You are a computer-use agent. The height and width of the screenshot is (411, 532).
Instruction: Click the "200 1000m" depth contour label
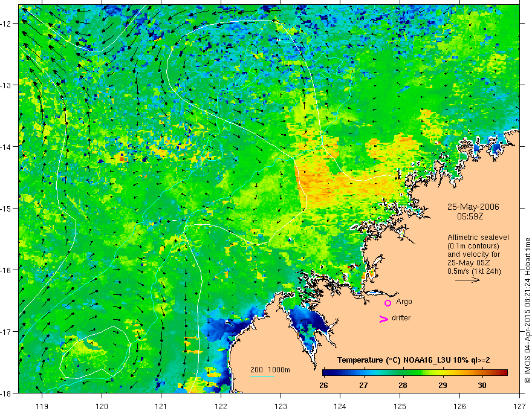point(270,370)
